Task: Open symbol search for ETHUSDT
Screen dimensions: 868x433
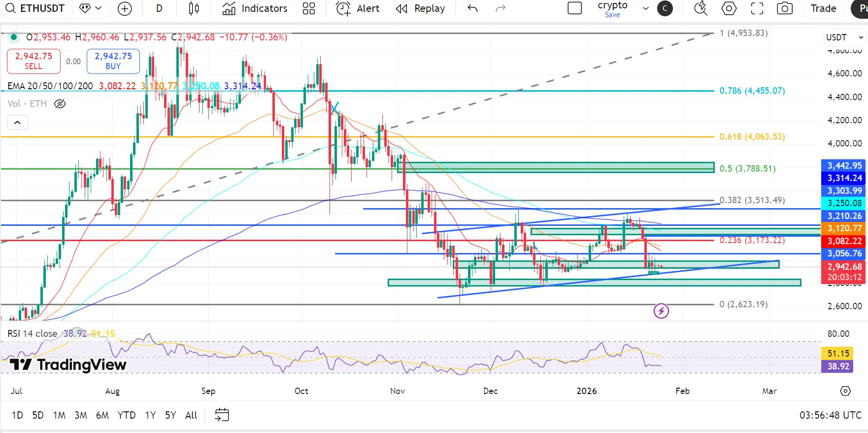Action: click(x=35, y=8)
